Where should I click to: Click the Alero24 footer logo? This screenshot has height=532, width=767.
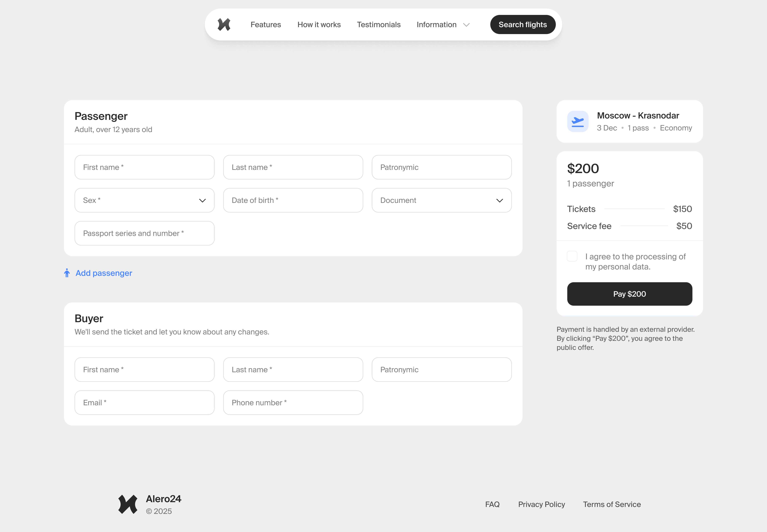(x=128, y=504)
